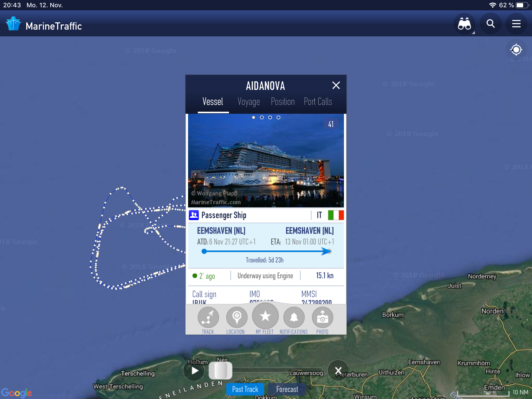The height and width of the screenshot is (399, 532).
Task: Select the Forecast toggle
Action: tap(287, 389)
